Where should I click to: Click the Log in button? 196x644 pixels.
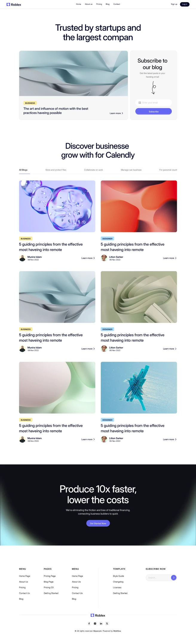pyautogui.click(x=185, y=4)
